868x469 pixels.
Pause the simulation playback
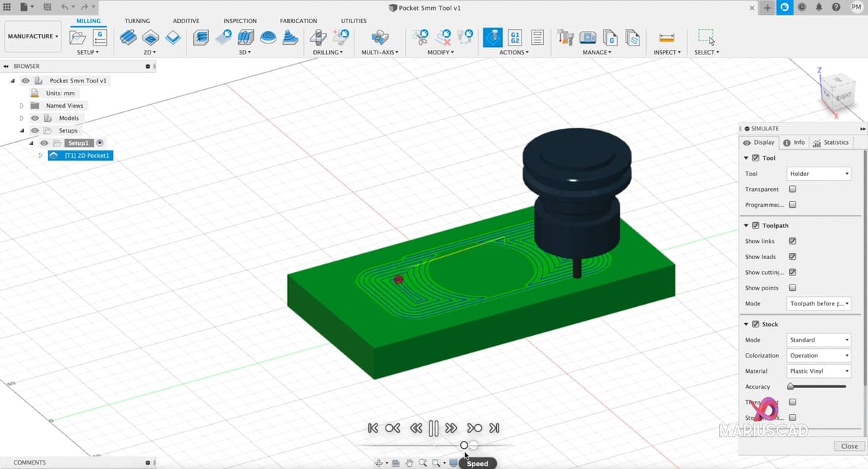click(x=433, y=428)
